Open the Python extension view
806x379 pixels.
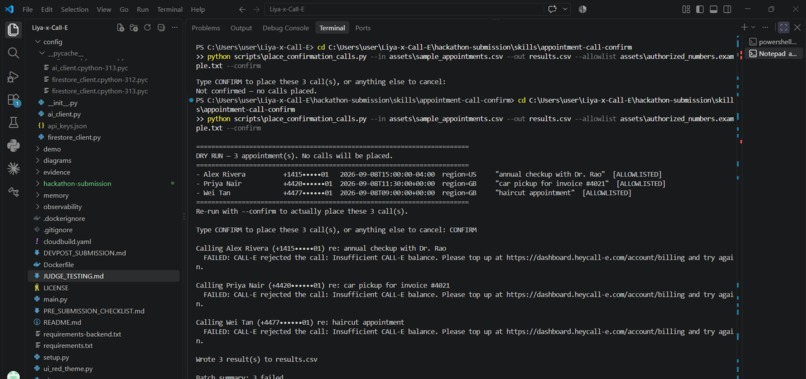(x=13, y=146)
